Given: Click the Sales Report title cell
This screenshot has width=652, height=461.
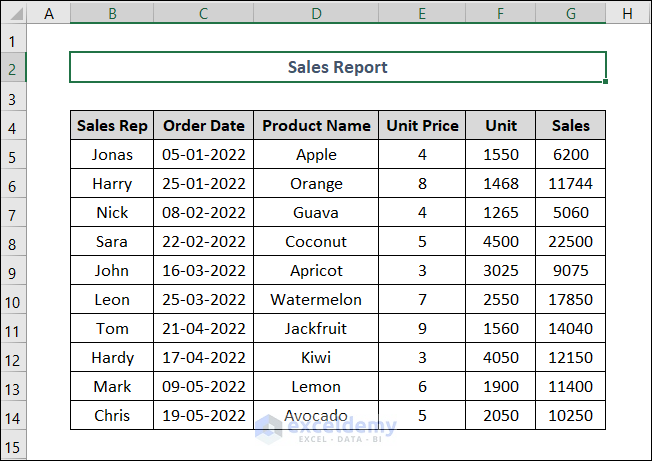Looking at the screenshot, I should (x=337, y=67).
